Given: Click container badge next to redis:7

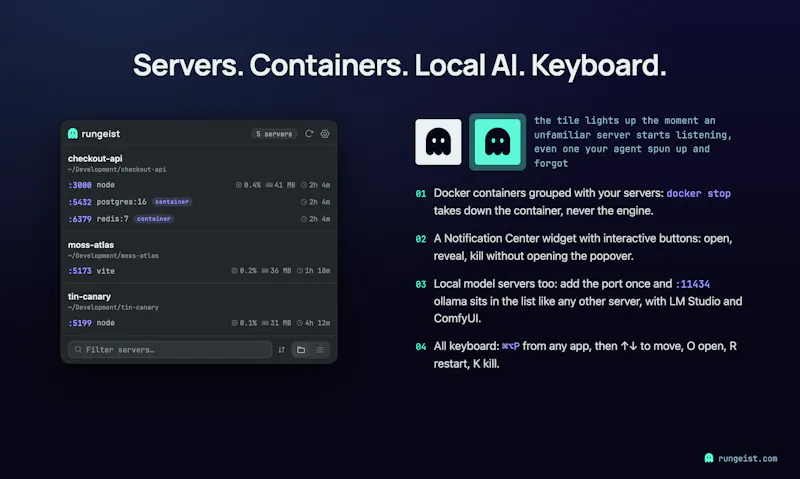Looking at the screenshot, I should (x=154, y=219).
